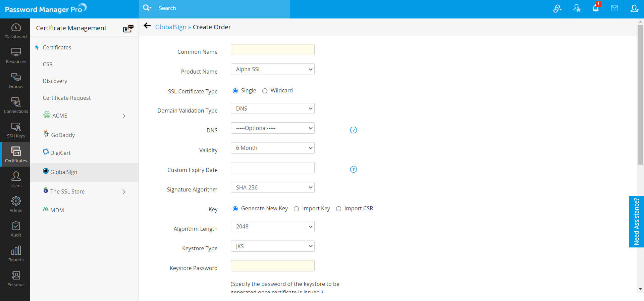Expand the ACME submenu chevron

coord(124,116)
